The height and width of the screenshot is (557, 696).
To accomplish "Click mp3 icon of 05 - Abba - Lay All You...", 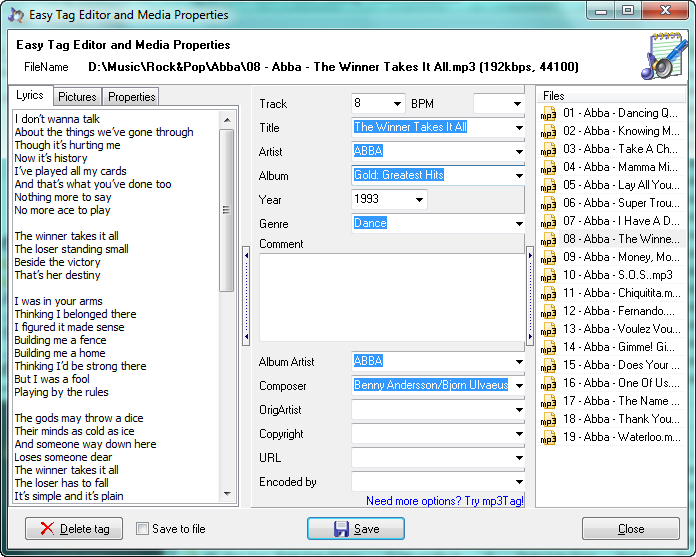I will point(548,186).
